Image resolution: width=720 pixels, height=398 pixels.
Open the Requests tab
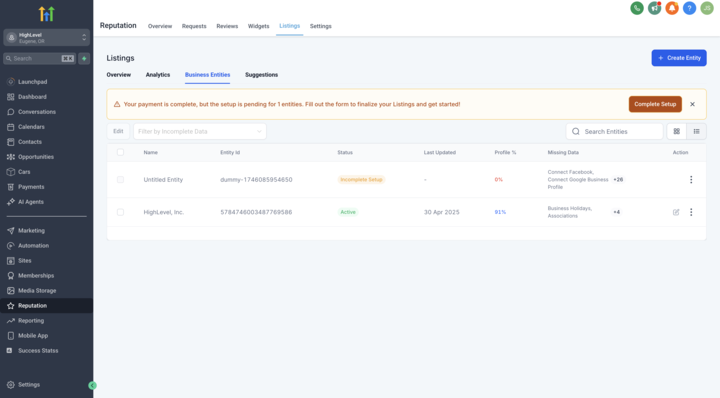(x=194, y=26)
